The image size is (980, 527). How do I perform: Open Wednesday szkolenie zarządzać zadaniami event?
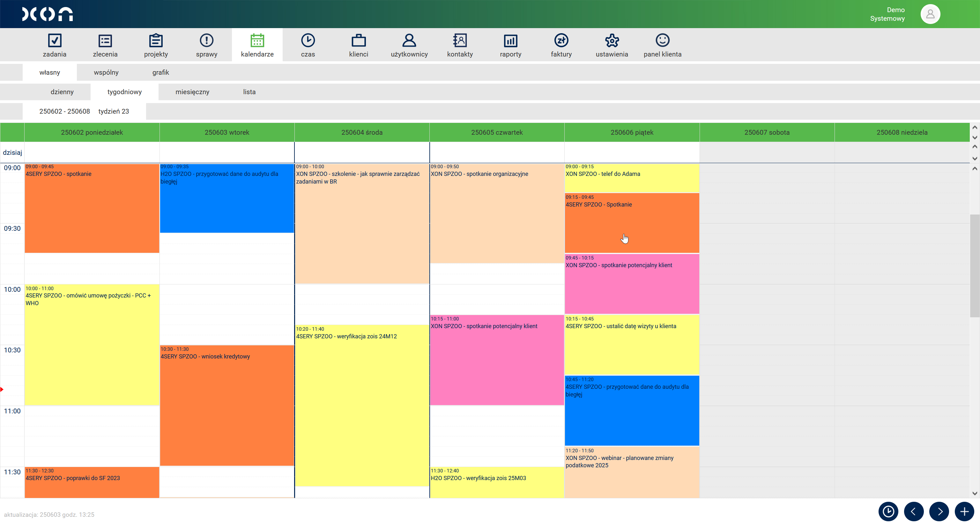point(362,224)
